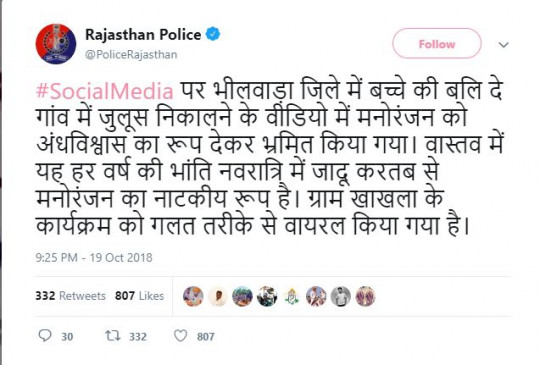Screen dimensions: 540x365
Task: Expand the tweet options chevron
Action: pos(504,45)
